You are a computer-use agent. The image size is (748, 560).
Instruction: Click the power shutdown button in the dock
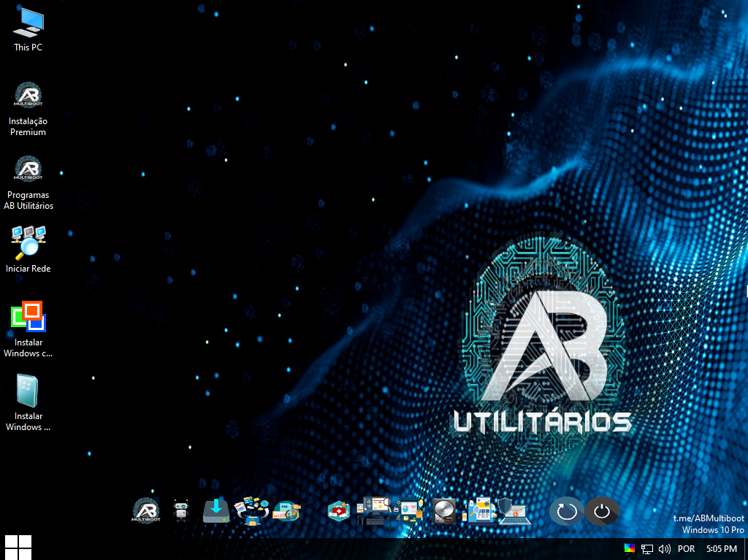pyautogui.click(x=602, y=511)
